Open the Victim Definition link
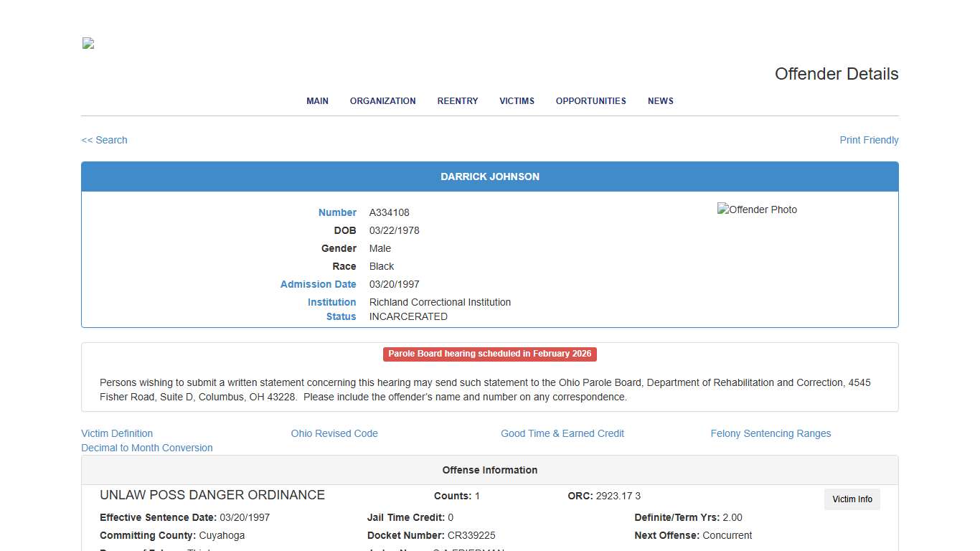Screen dimensions: 980x551 coord(117,433)
